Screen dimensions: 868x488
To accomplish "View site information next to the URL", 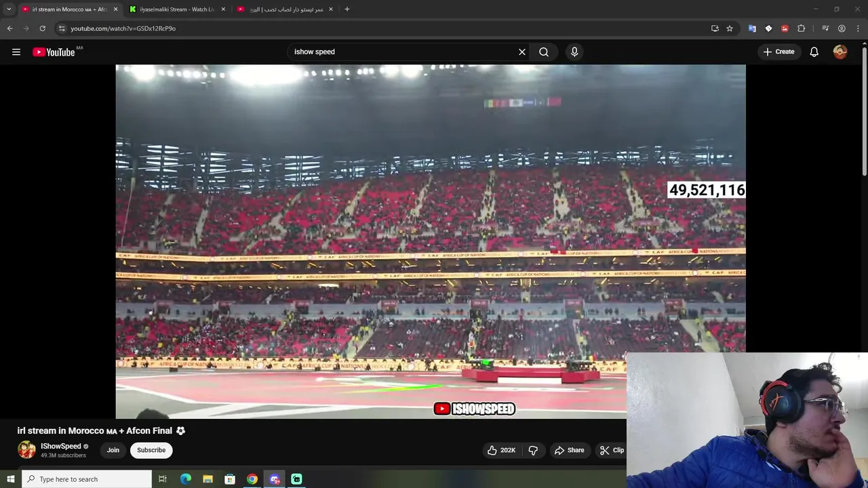I will 62,28.
